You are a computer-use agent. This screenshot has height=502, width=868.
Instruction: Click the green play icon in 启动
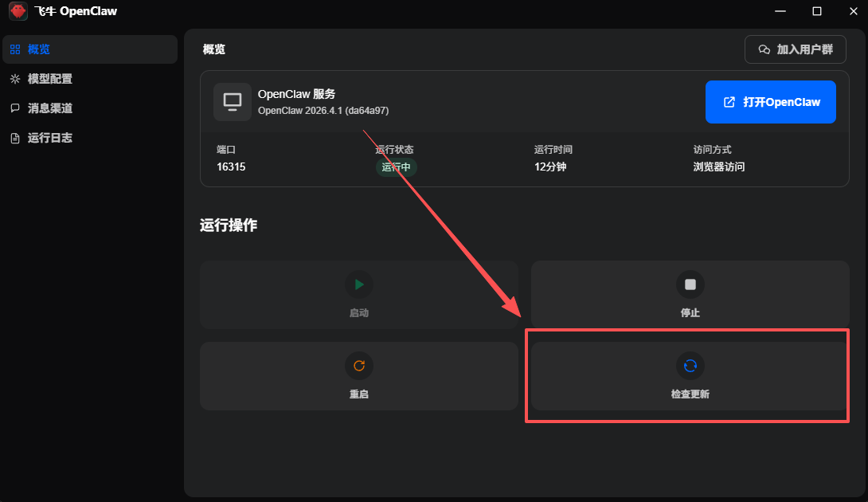point(358,284)
